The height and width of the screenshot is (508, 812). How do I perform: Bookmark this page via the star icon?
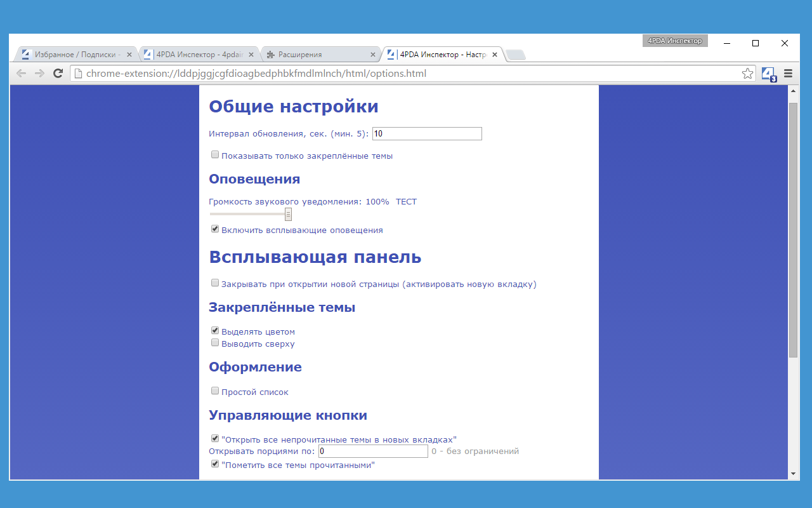click(747, 73)
